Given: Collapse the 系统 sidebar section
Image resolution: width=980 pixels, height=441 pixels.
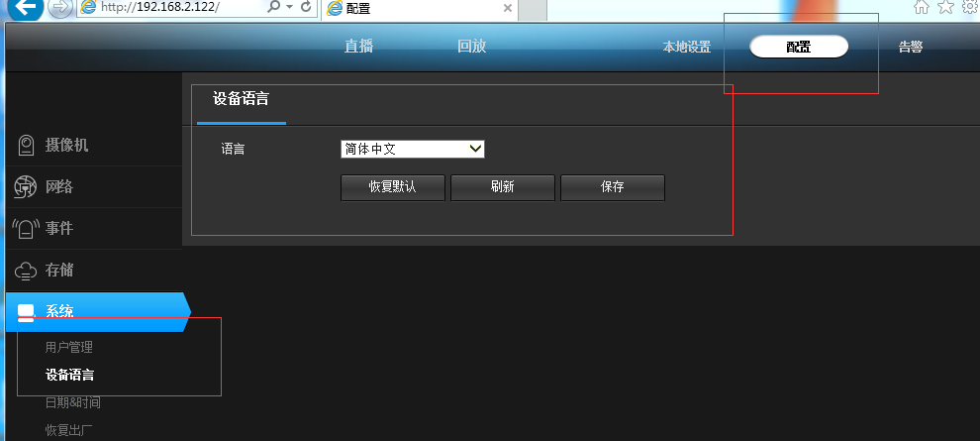Looking at the screenshot, I should 98,311.
